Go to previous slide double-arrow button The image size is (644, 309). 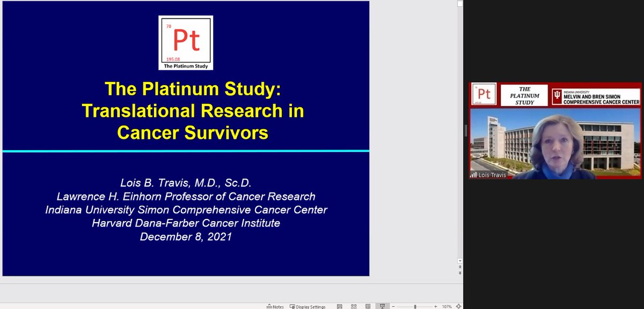tap(460, 267)
